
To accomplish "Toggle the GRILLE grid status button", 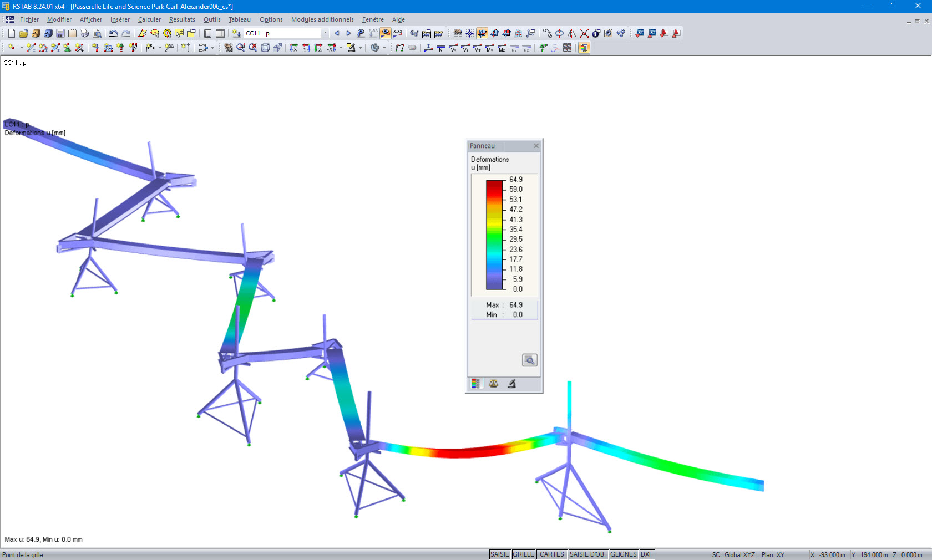I will click(x=524, y=554).
